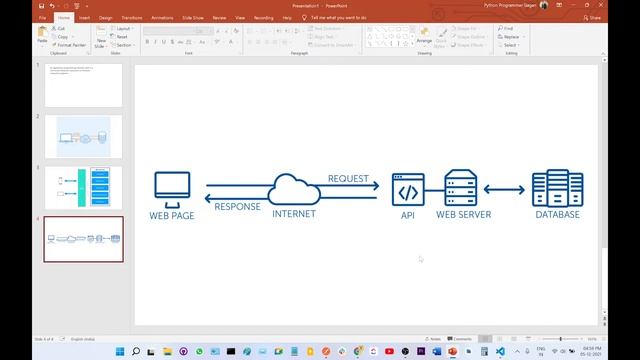Open Quick Styles gallery
Image resolution: width=640 pixels, height=360 pixels.
point(441,38)
